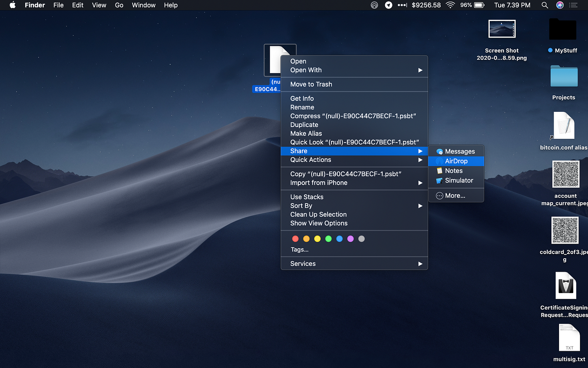
Task: Expand the Import from iPhone submenu
Action: (x=354, y=183)
